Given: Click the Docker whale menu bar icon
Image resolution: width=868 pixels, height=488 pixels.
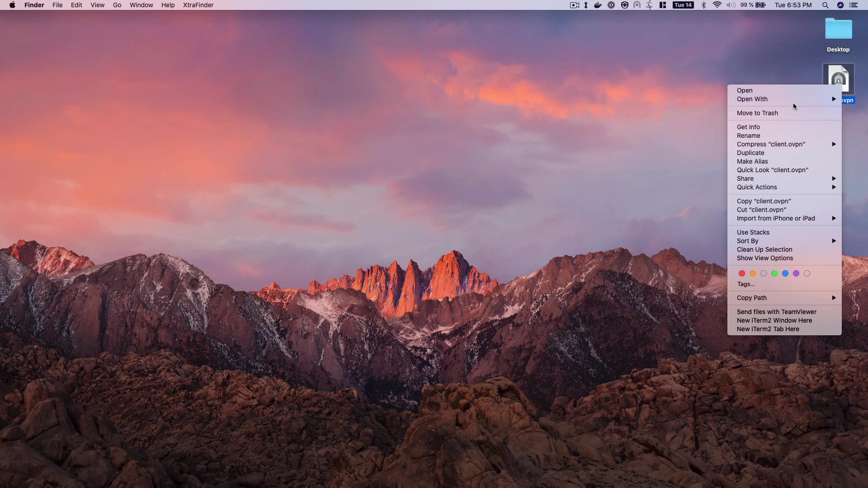Looking at the screenshot, I should [598, 5].
